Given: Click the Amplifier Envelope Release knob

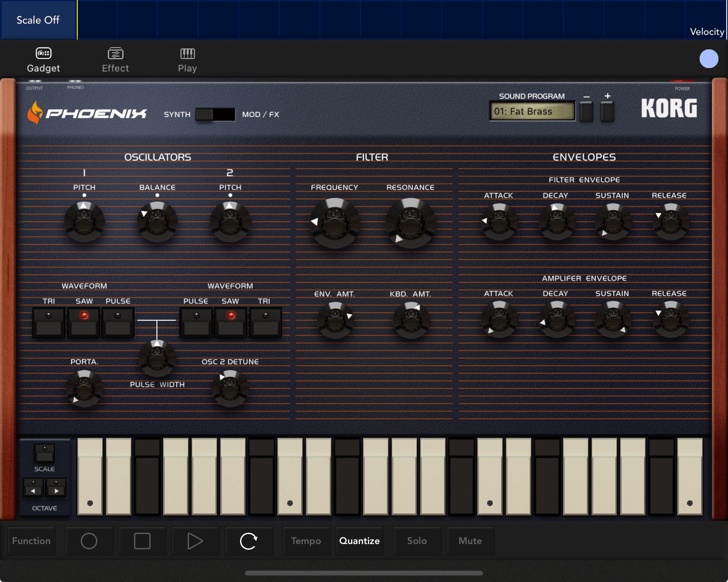Looking at the screenshot, I should [671, 319].
